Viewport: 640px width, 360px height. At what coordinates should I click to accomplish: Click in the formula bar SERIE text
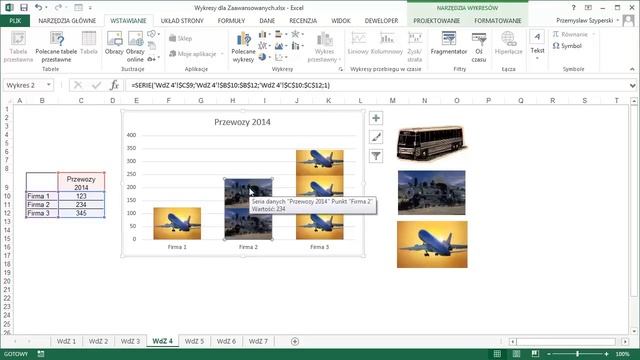tap(231, 85)
